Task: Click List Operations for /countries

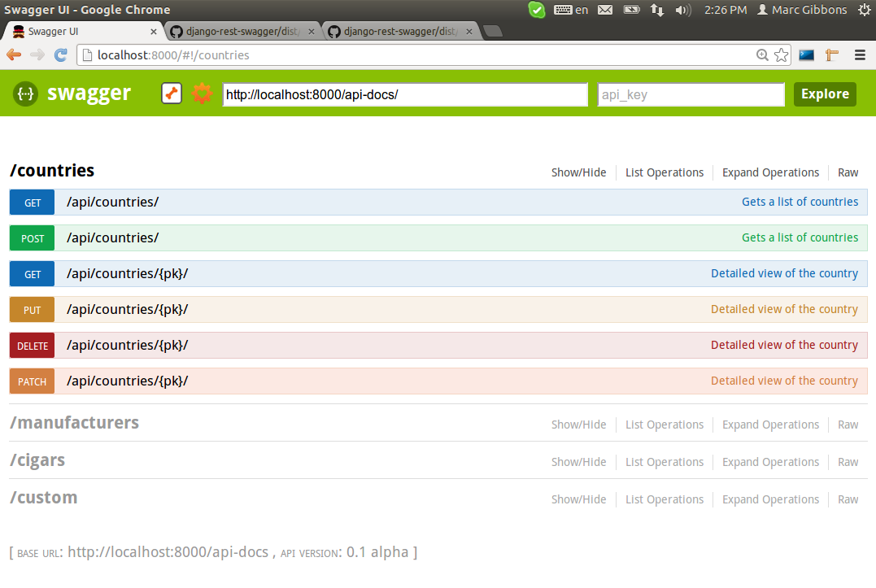Action: click(665, 172)
